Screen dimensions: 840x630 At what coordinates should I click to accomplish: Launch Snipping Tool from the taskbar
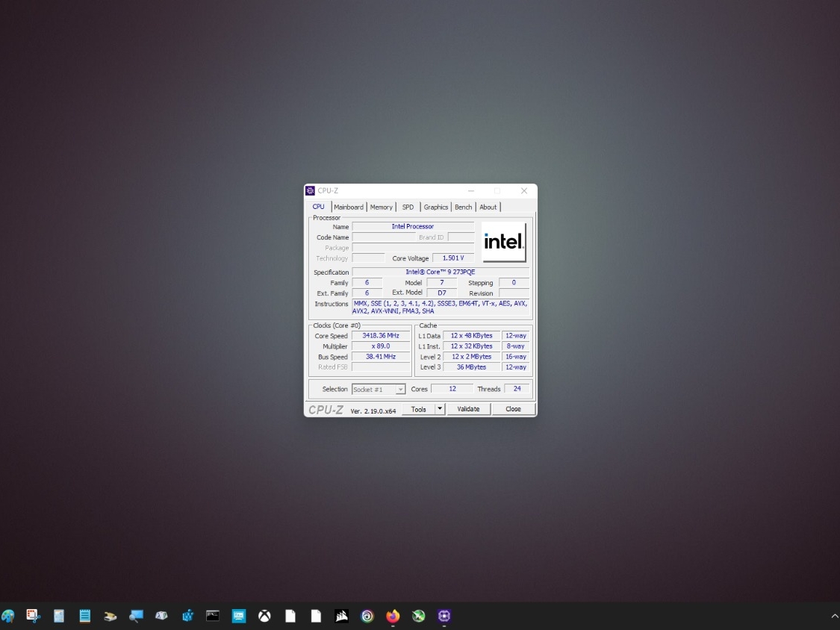[33, 616]
